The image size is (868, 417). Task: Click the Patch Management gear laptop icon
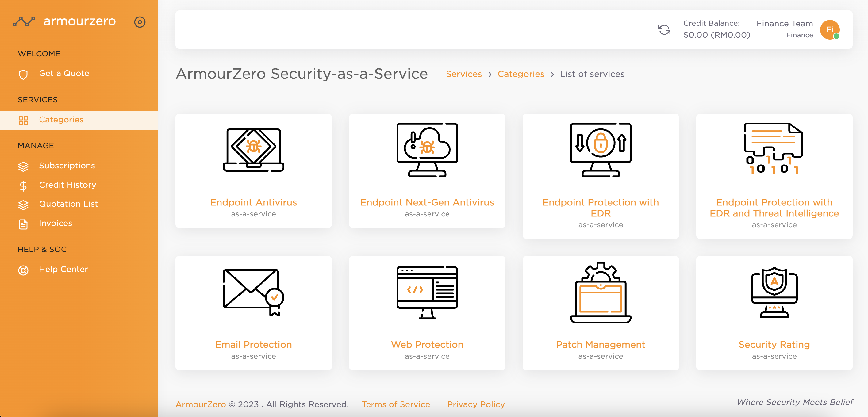click(x=601, y=293)
